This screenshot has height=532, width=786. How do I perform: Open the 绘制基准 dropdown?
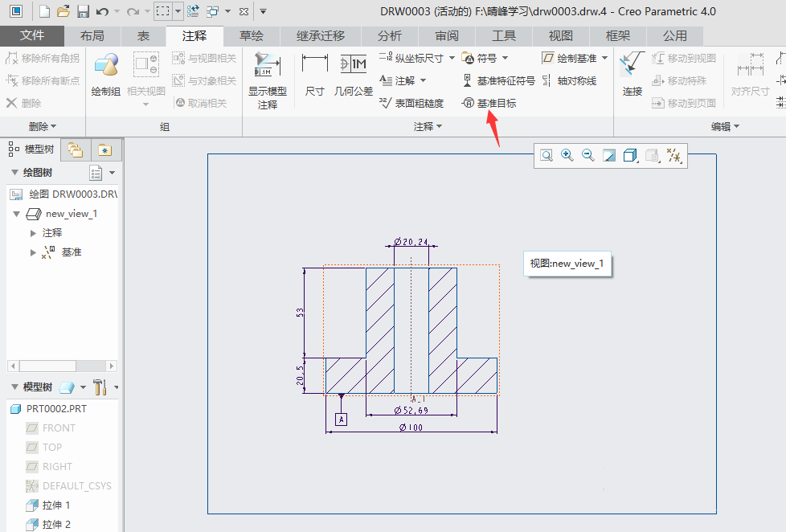[x=604, y=58]
